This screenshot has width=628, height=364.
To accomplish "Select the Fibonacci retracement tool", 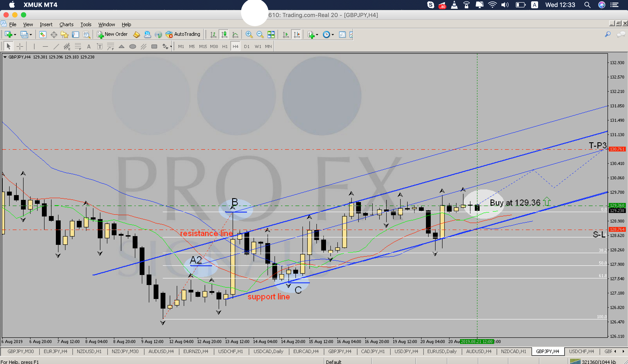I will (78, 46).
